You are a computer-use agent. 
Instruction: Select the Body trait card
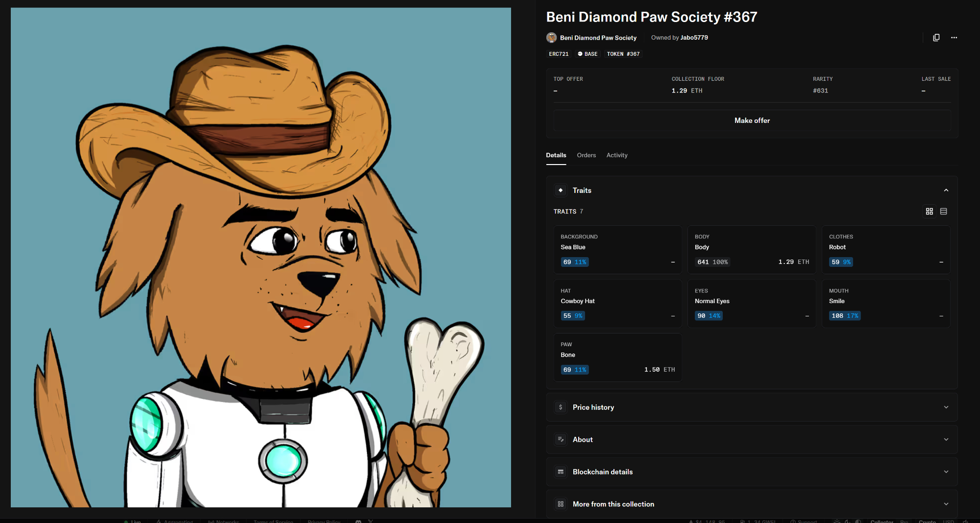(x=752, y=250)
